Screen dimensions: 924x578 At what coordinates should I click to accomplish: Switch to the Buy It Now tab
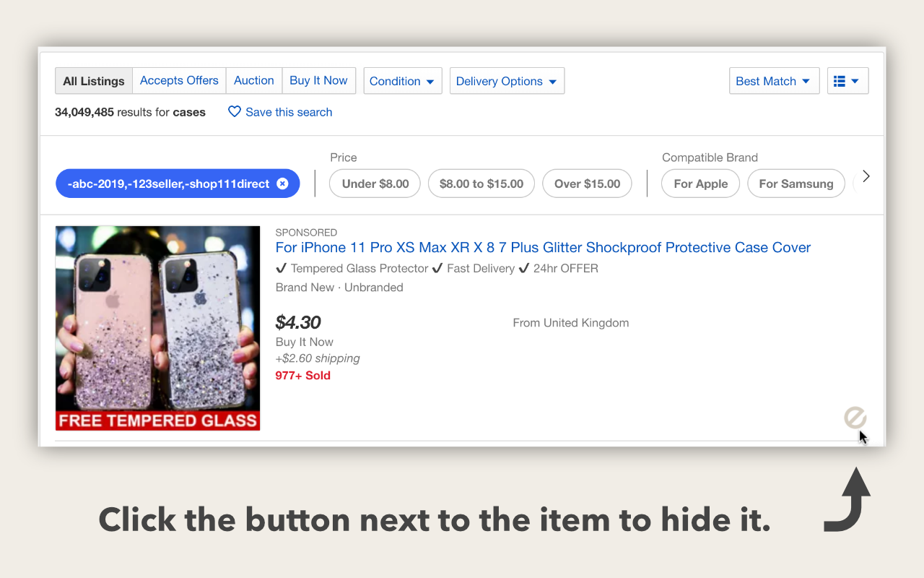pos(318,81)
